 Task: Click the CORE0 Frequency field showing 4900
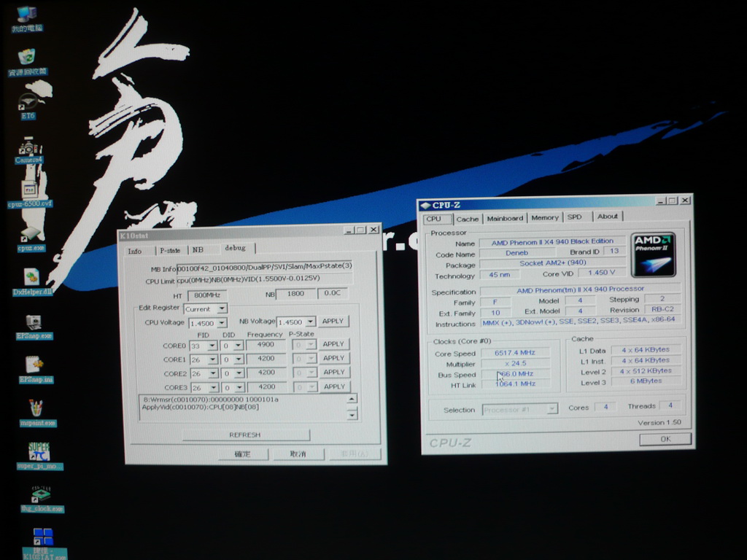click(x=266, y=344)
